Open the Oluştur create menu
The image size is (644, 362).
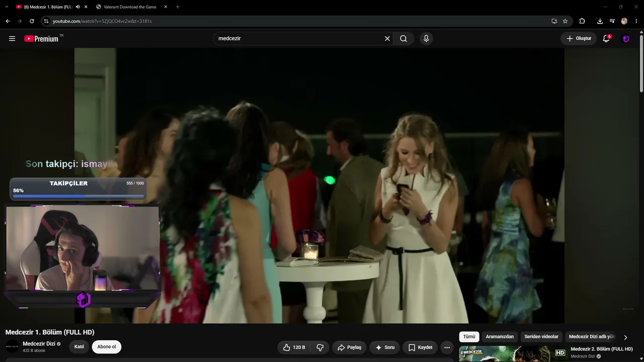pyautogui.click(x=579, y=39)
